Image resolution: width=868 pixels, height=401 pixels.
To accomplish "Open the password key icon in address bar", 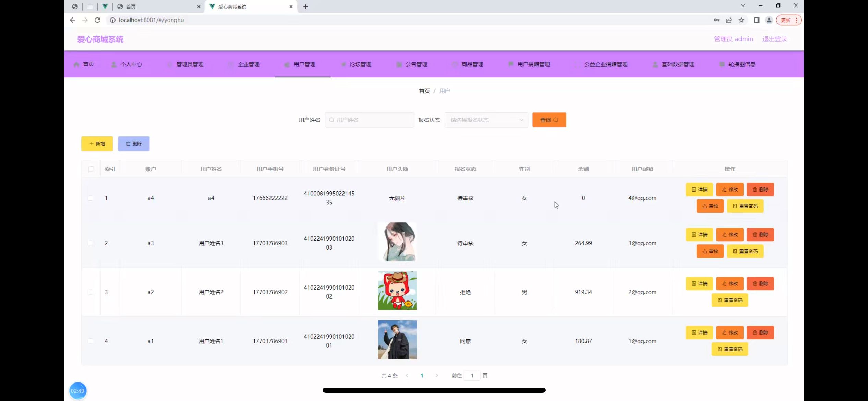I will click(716, 20).
